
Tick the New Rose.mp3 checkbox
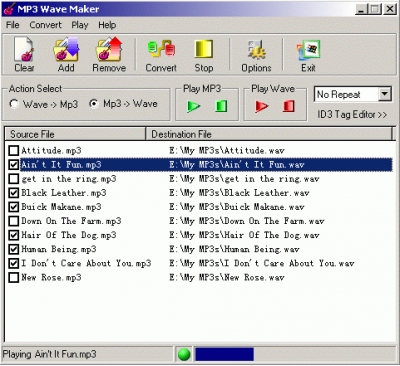(13, 277)
